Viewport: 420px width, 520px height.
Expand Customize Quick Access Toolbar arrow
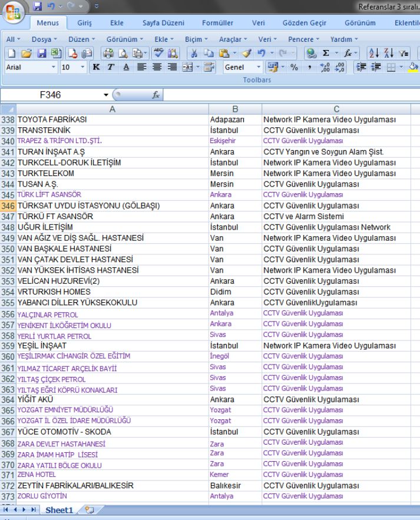(96, 6)
